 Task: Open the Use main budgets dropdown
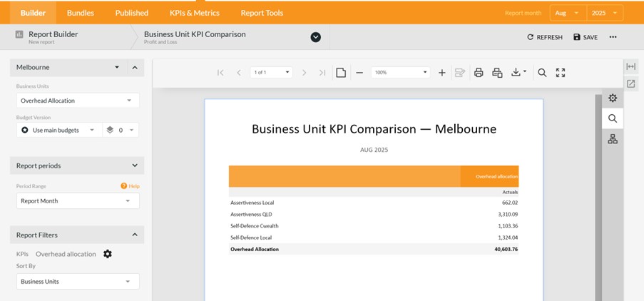pyautogui.click(x=59, y=131)
